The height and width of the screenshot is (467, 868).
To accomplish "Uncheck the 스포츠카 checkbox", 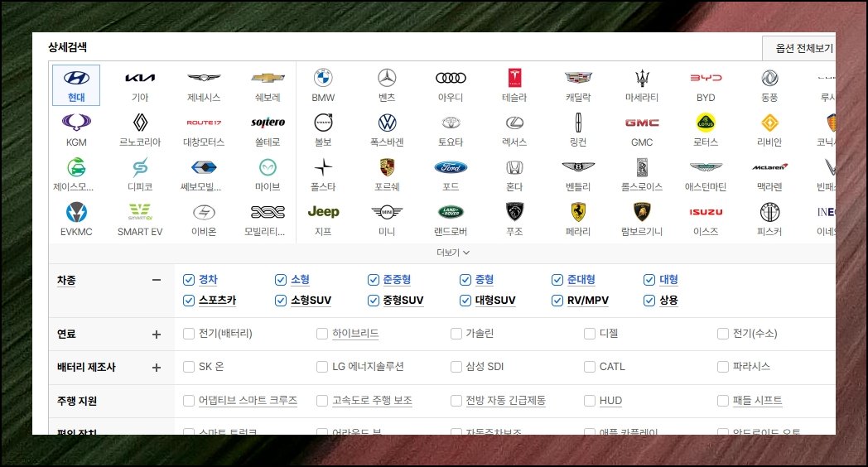I will pos(189,301).
